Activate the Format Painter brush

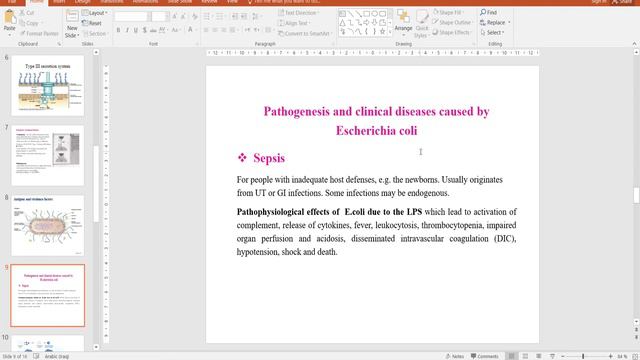pyautogui.click(x=39, y=33)
